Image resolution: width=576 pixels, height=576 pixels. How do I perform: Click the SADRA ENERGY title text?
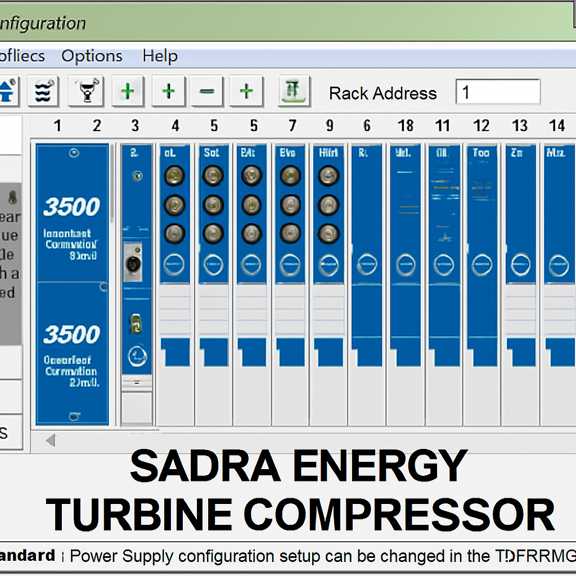[298, 465]
